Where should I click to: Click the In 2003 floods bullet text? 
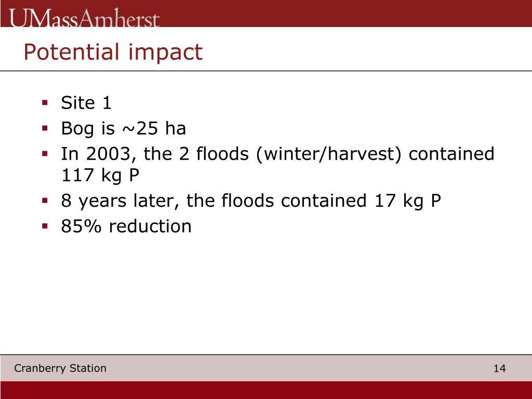point(277,165)
